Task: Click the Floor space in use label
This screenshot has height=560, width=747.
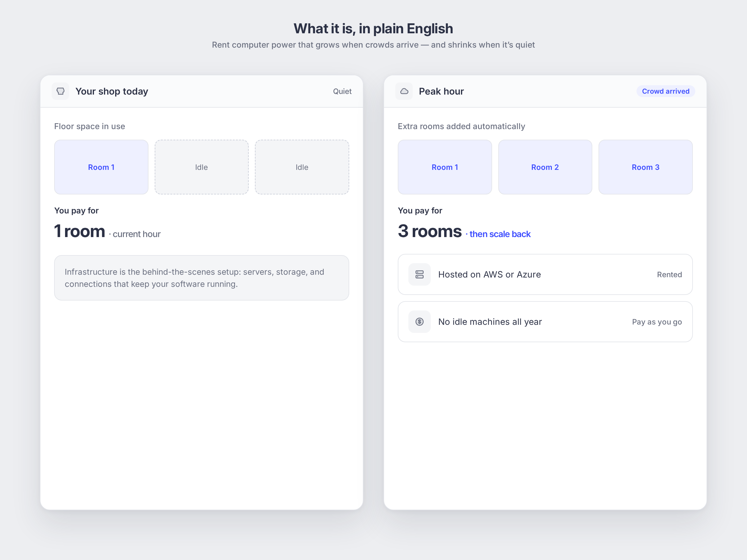Action: pyautogui.click(x=90, y=126)
